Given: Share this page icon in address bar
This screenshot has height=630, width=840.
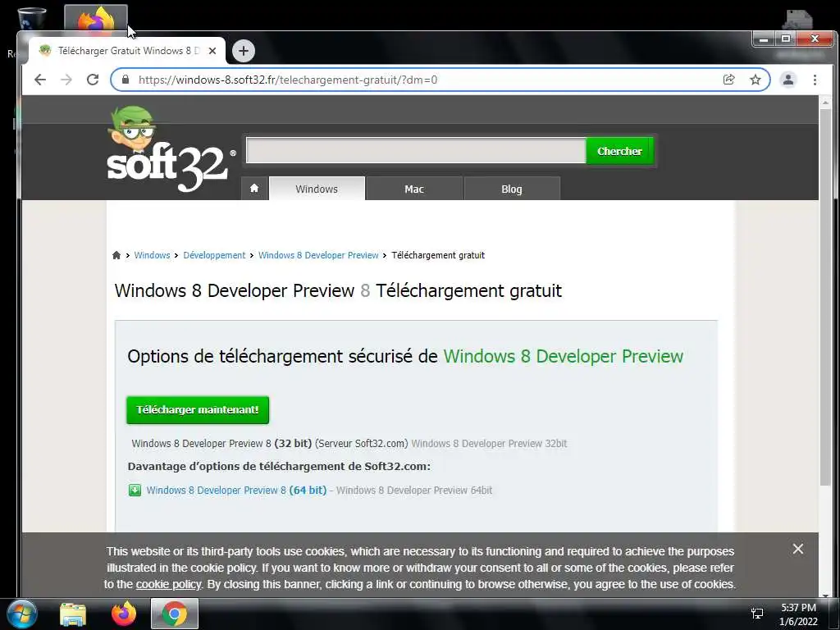Looking at the screenshot, I should coord(728,80).
